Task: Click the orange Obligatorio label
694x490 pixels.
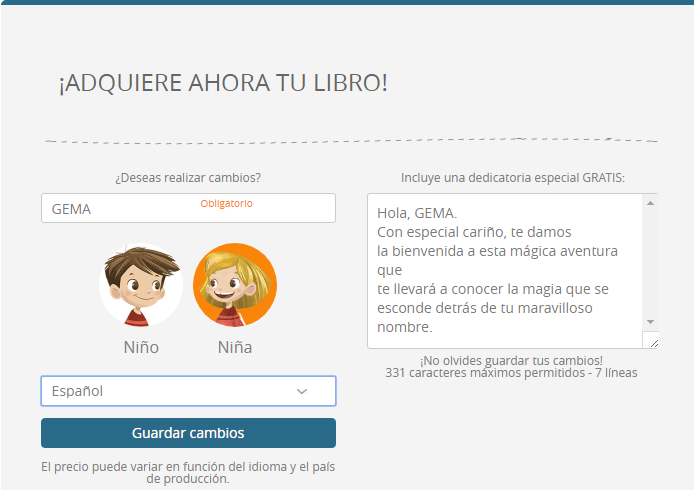Action: 226,204
